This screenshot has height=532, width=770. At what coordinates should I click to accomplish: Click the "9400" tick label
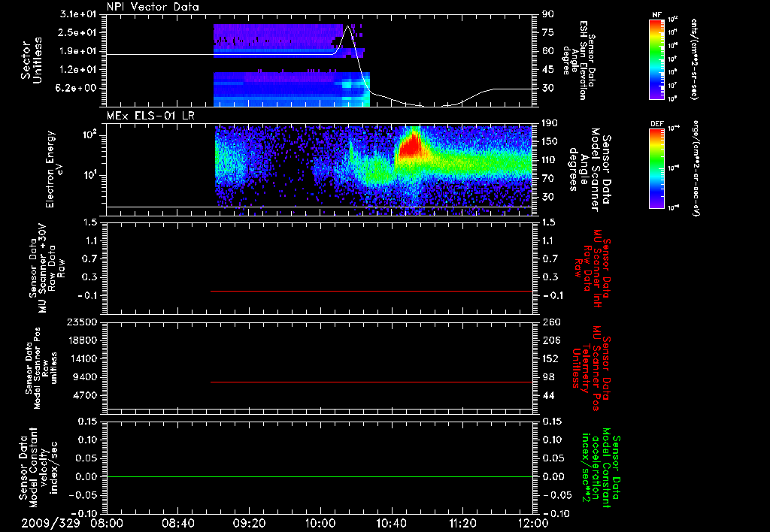85,377
